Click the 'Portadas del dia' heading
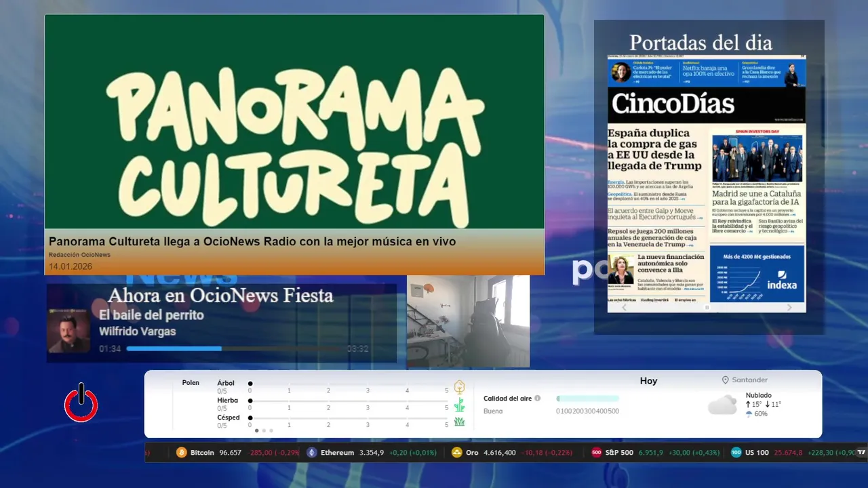868x488 pixels. click(701, 43)
